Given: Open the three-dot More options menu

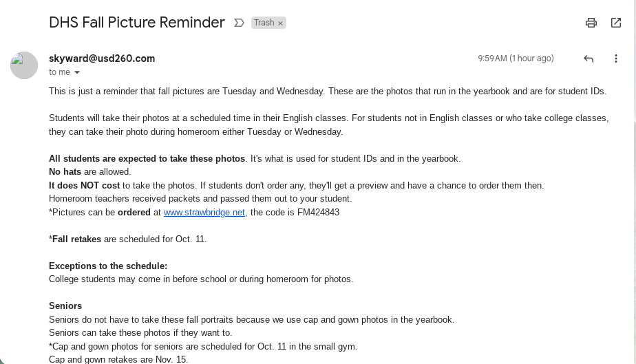Looking at the screenshot, I should (616, 58).
